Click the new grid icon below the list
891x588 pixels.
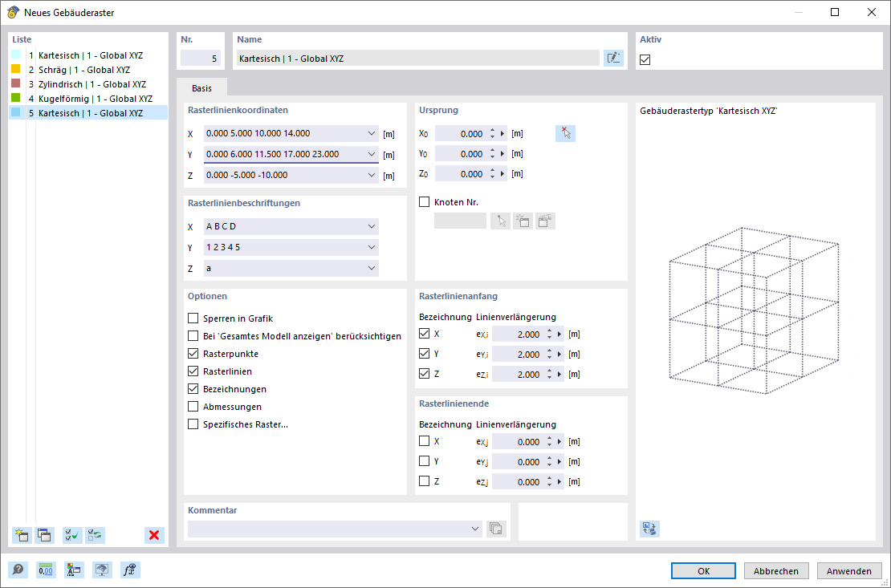point(22,534)
